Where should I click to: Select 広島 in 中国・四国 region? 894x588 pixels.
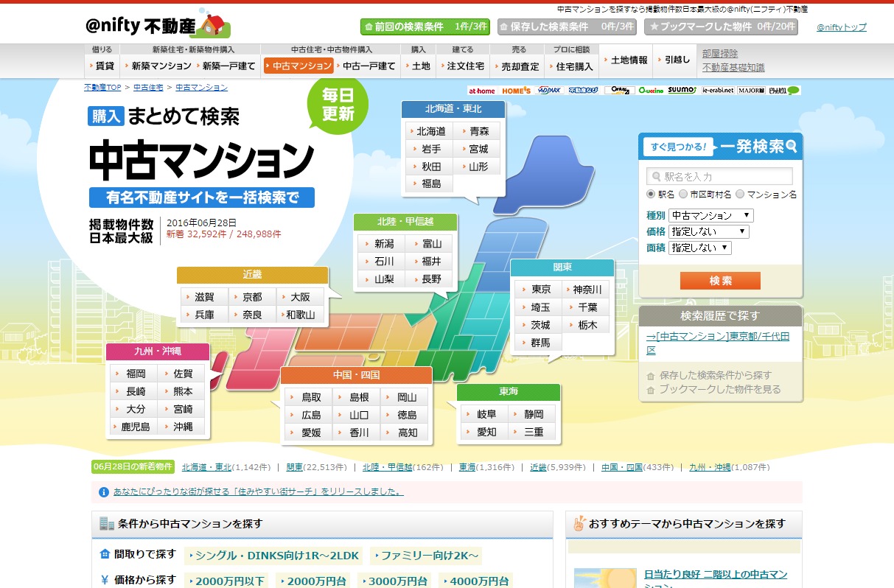pyautogui.click(x=308, y=415)
